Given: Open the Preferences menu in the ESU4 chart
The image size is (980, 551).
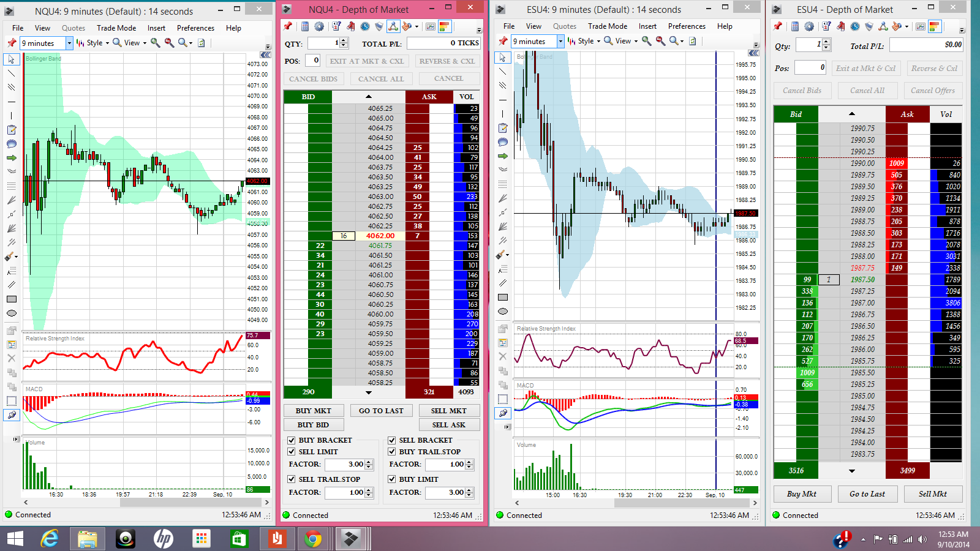Looking at the screenshot, I should coord(687,26).
